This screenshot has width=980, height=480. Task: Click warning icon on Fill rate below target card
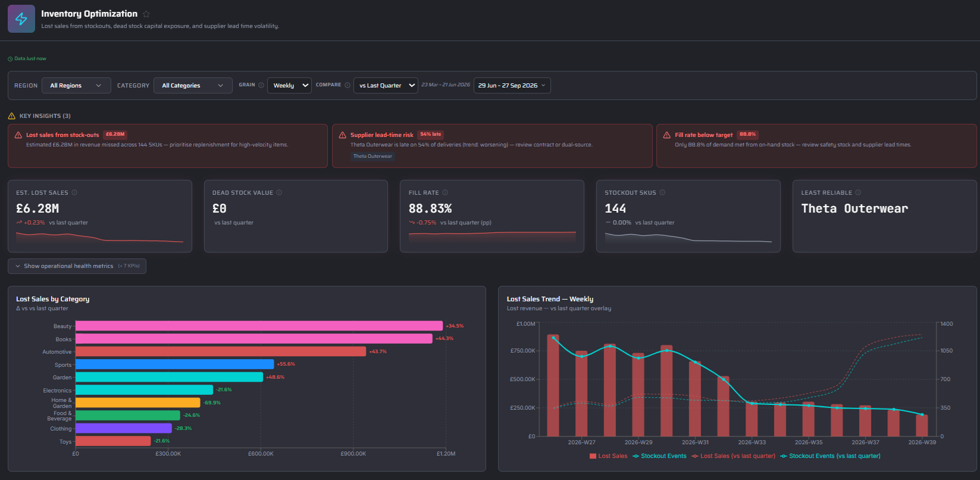pyautogui.click(x=667, y=135)
